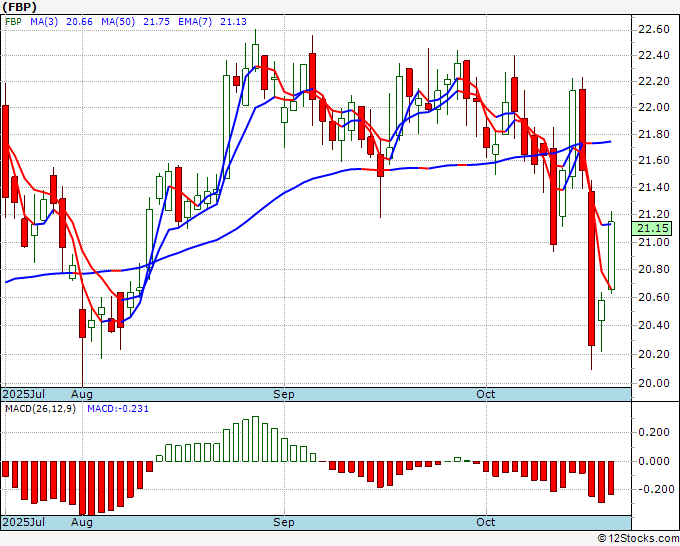Click the current price tag 21.15
Screen dimensions: 680x546
click(x=651, y=228)
